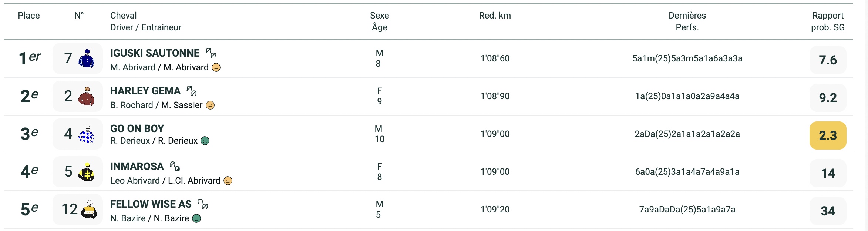Click the green smiley after N. Bazire

coord(197,218)
